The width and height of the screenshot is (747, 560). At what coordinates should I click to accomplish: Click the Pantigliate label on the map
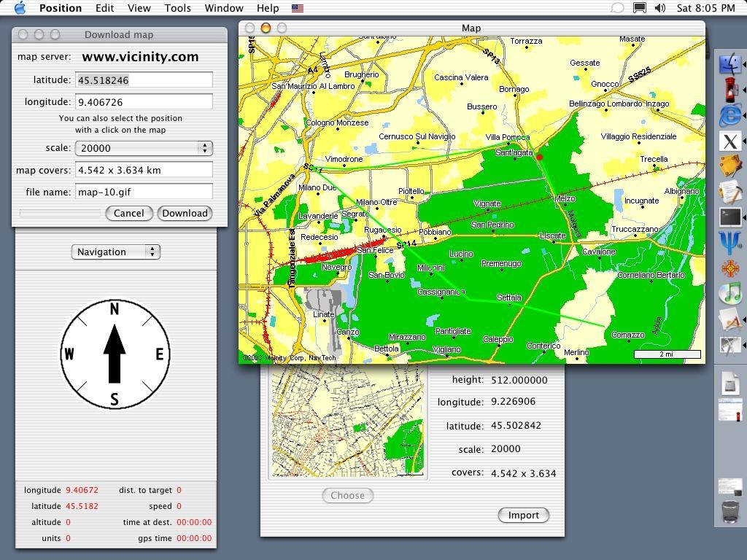(x=453, y=332)
